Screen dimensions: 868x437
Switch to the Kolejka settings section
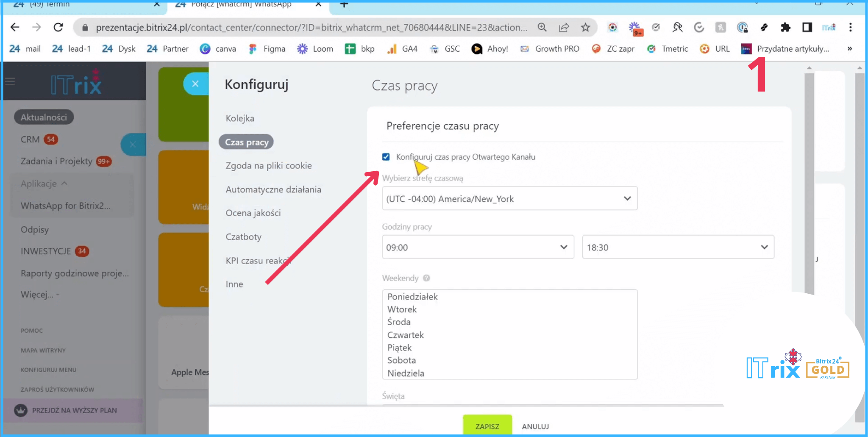[240, 118]
